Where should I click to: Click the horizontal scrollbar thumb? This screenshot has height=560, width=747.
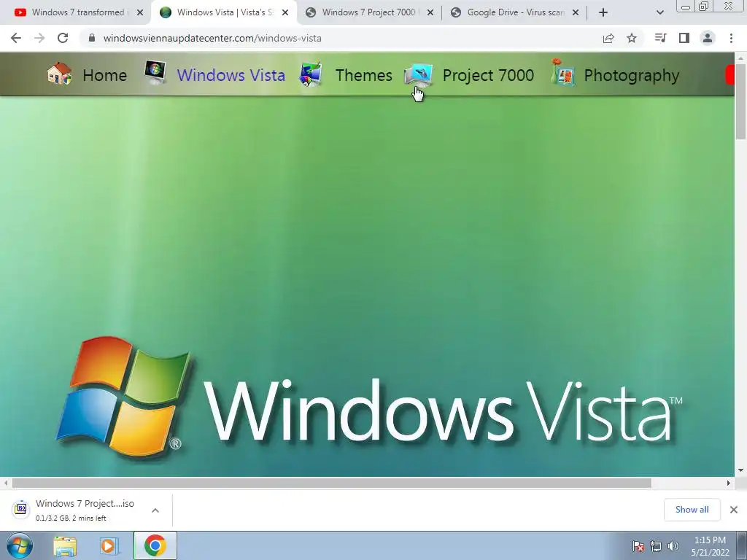[332, 483]
